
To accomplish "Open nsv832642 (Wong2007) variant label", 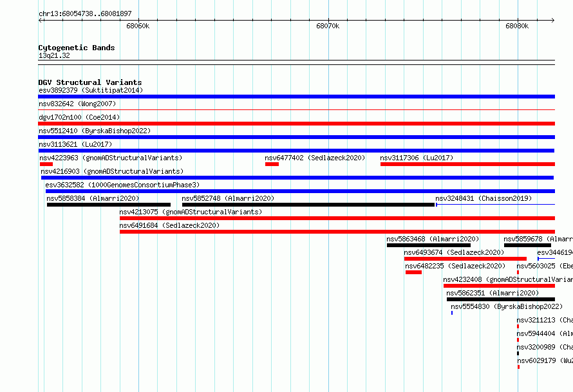I will (x=77, y=104).
